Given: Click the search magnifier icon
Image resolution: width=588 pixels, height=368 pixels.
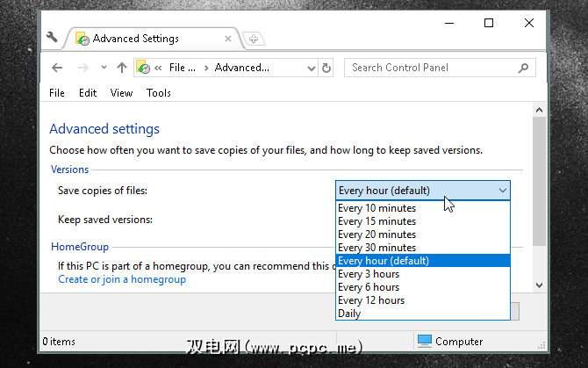Looking at the screenshot, I should (x=523, y=68).
